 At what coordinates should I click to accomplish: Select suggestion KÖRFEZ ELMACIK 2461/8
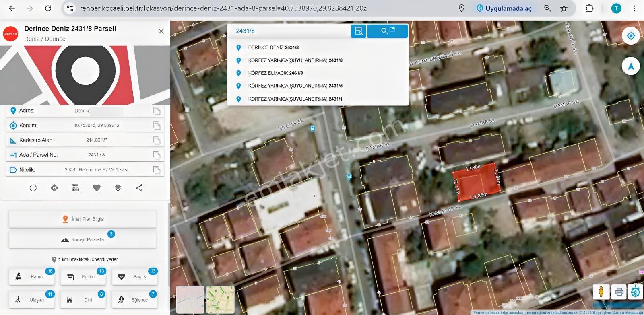[318, 73]
